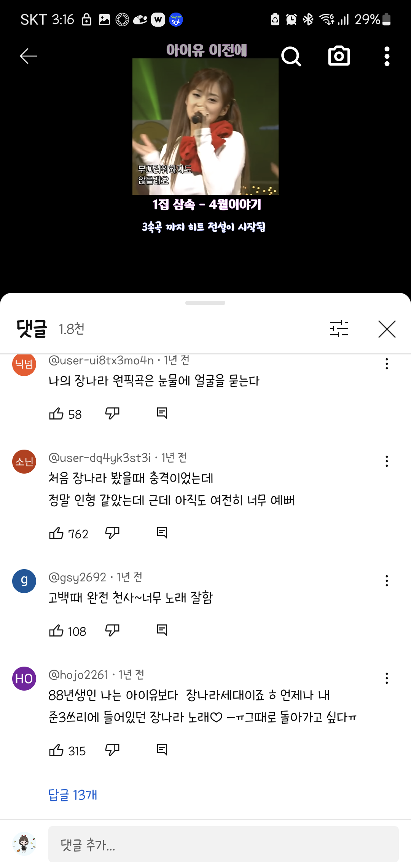Viewport: 411px width, 868px height.
Task: Reply to the @hojo2261 comment
Action: (162, 750)
